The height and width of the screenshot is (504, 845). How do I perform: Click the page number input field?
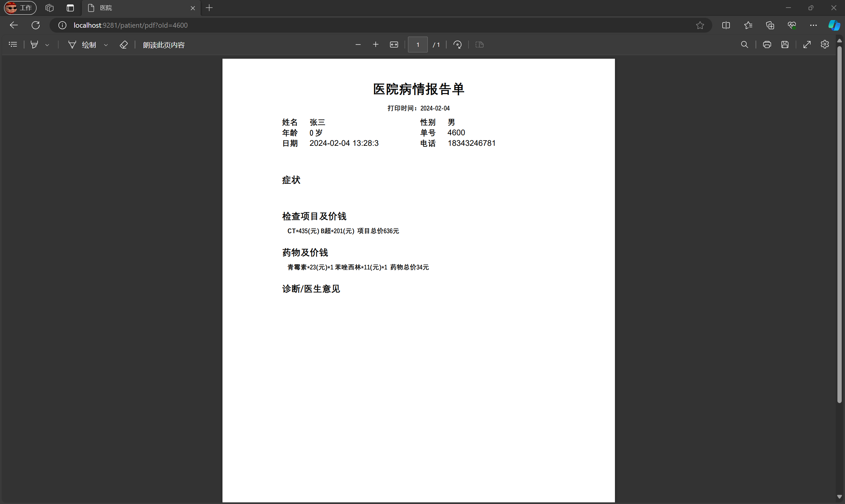pos(418,45)
